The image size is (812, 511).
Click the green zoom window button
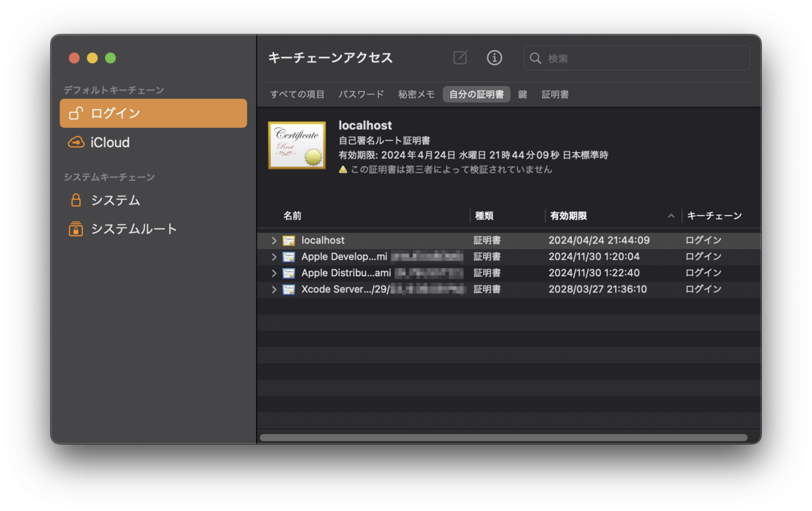[110, 58]
